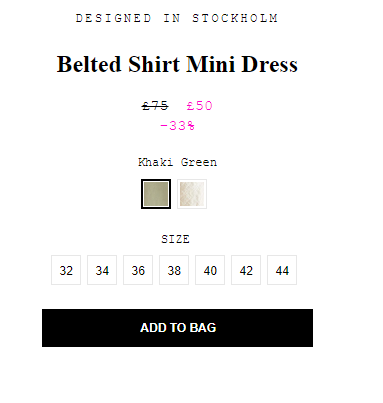Viewport: 383px width, 403px height.
Task: Select size 32
Action: (x=66, y=270)
